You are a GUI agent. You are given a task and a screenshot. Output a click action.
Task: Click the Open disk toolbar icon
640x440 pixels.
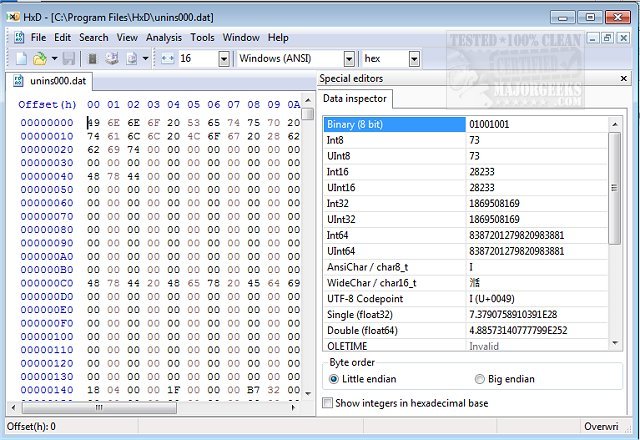point(112,59)
